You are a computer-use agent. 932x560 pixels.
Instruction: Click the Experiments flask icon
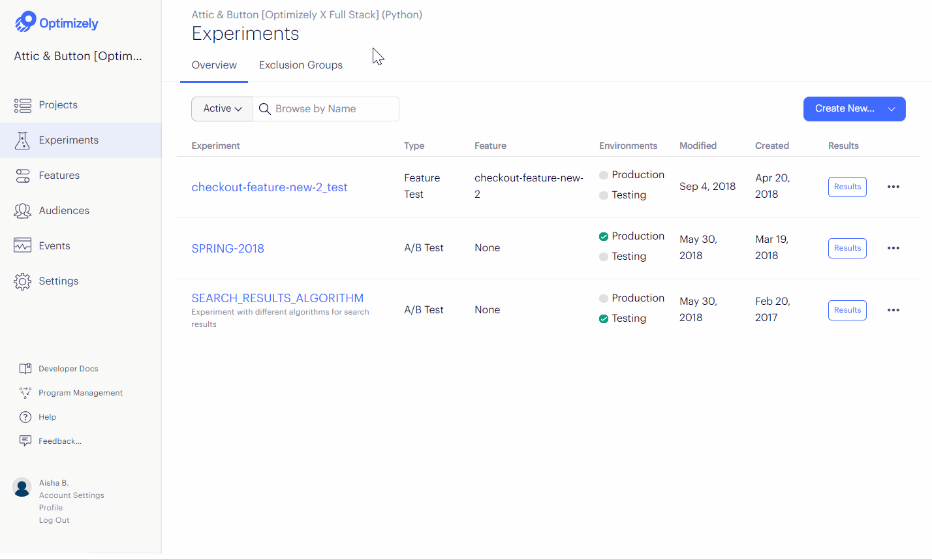[x=23, y=140]
